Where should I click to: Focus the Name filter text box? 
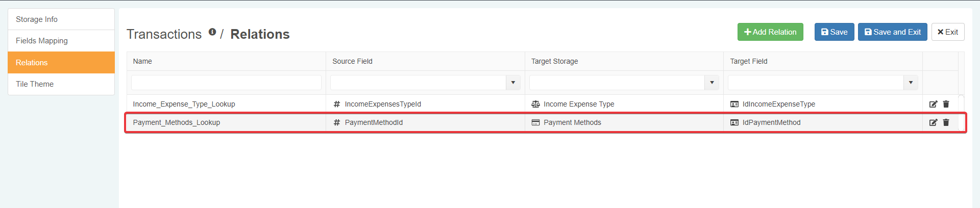[x=226, y=83]
